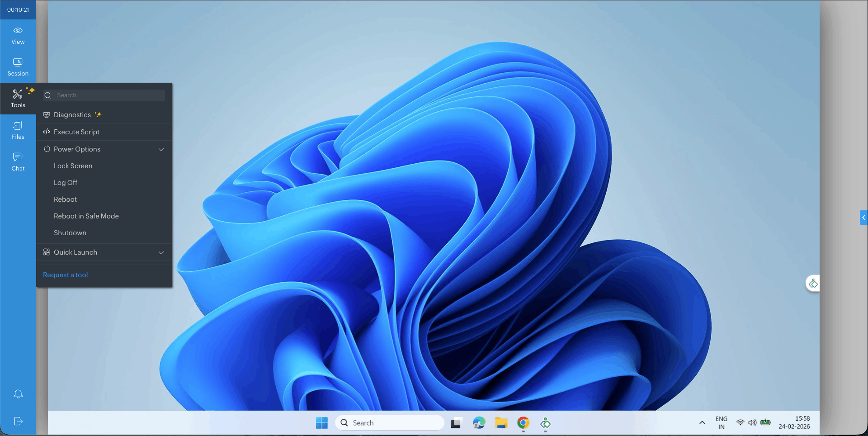Viewport: 868px width, 436px height.
Task: Open the Session menu icon
Action: [18, 67]
